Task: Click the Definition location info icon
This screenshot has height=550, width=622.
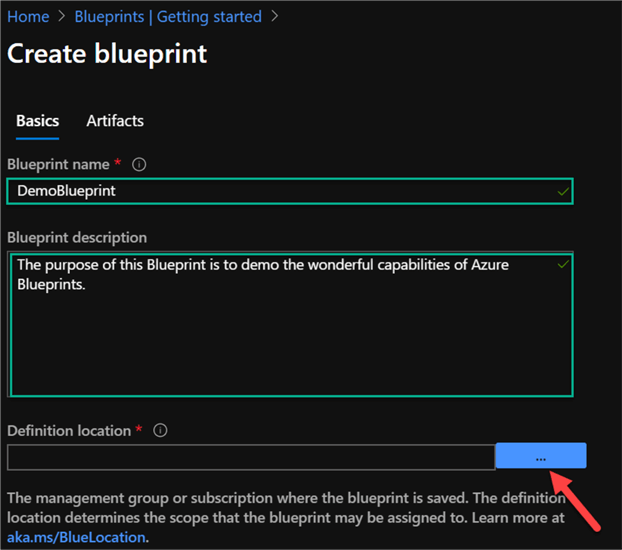Action: click(x=160, y=431)
